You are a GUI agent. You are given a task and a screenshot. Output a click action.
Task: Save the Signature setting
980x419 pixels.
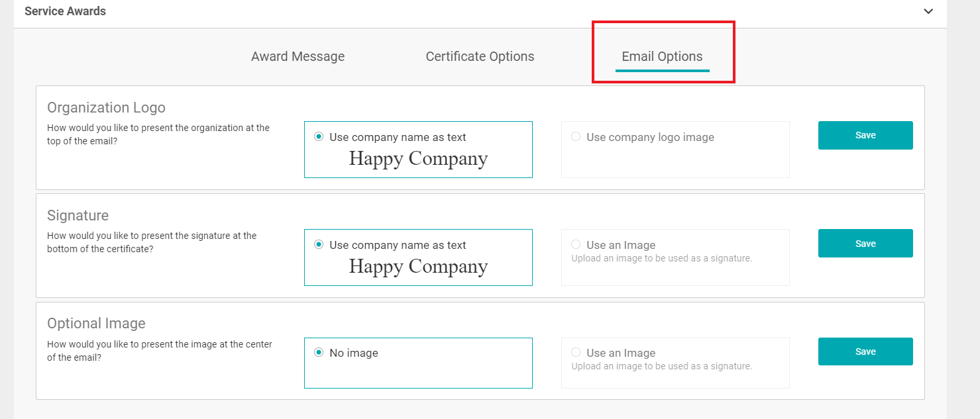(x=865, y=244)
